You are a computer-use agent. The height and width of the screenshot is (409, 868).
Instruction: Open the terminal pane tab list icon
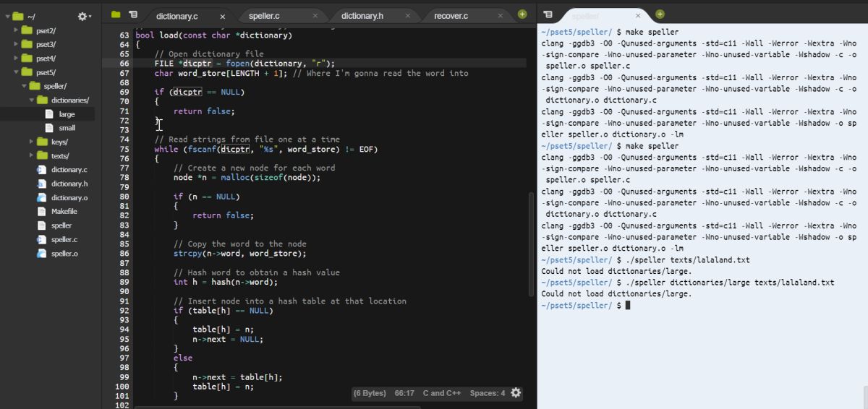pos(548,14)
